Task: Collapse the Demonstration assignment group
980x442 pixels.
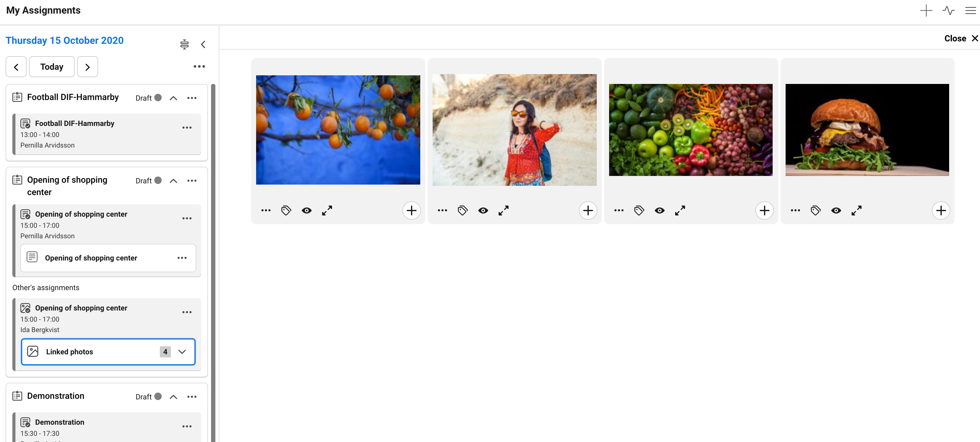Action: (173, 397)
